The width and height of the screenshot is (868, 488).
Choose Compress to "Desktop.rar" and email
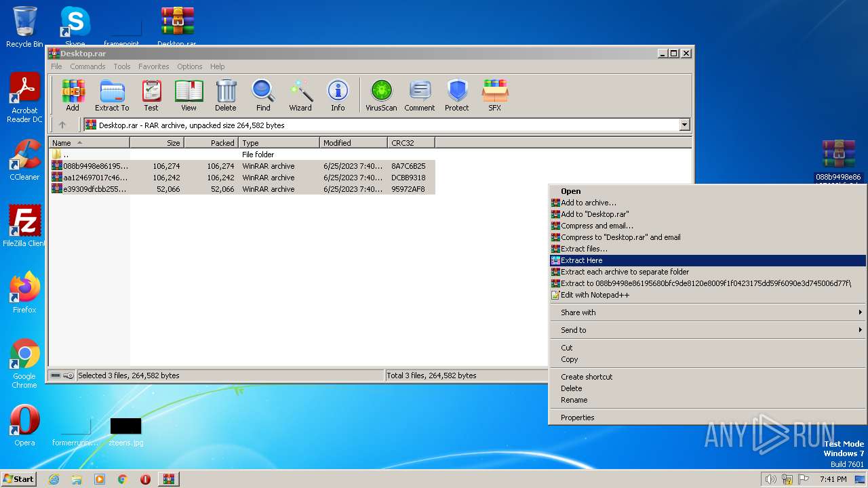pyautogui.click(x=708, y=237)
